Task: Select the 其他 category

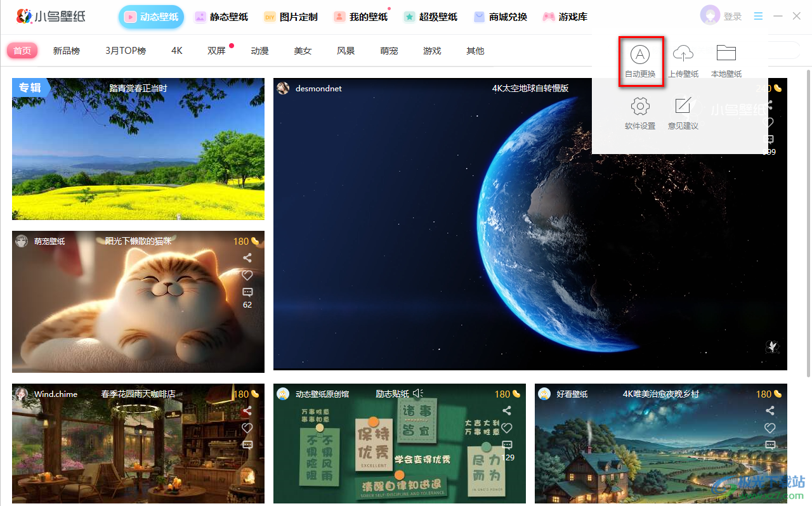Action: [x=475, y=51]
